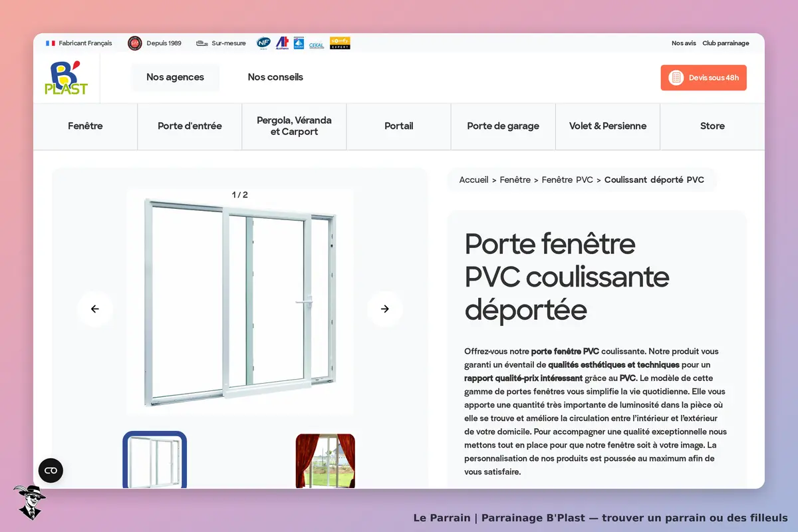The image size is (798, 532).
Task: Click the document icon in Devis button
Action: coord(676,78)
